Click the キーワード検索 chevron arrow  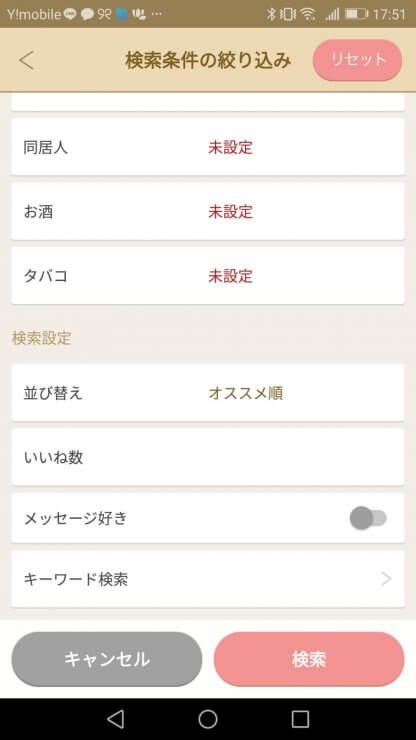click(386, 579)
